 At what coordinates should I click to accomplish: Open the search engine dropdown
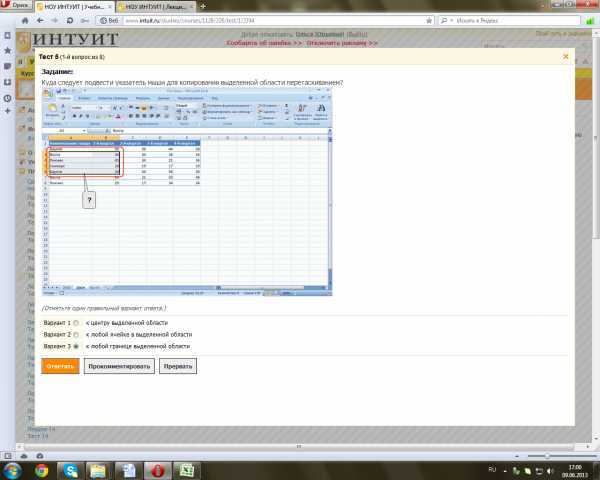tap(447, 20)
